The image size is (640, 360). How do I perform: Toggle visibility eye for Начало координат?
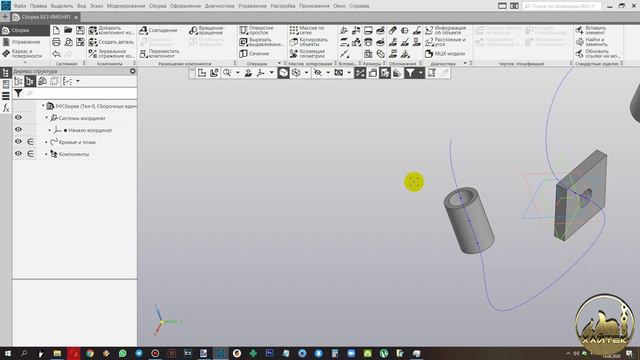(x=18, y=129)
